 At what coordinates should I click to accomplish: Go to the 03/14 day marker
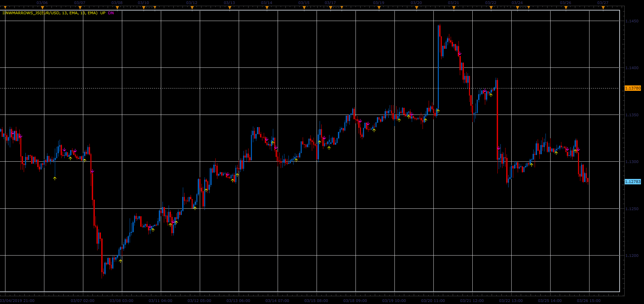pyautogui.click(x=267, y=7)
